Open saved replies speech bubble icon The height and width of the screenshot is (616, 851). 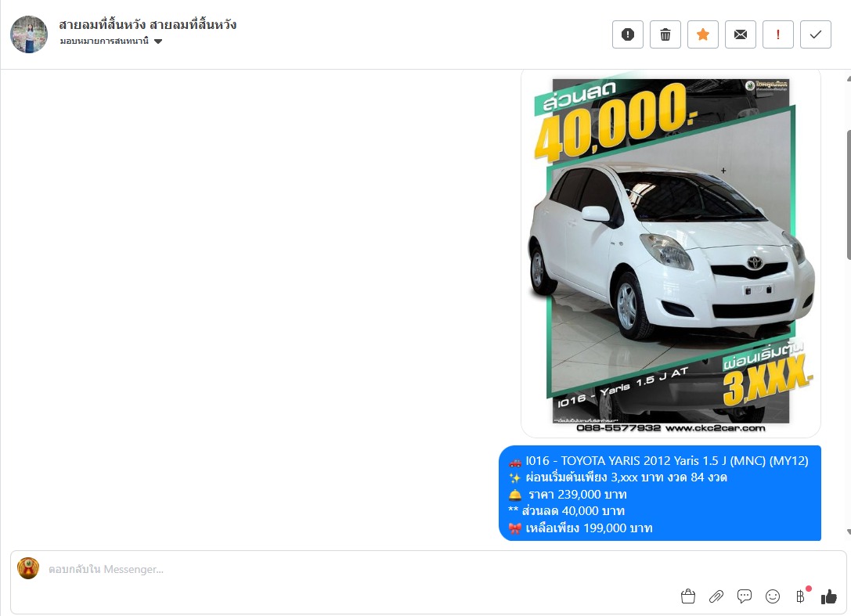pyautogui.click(x=745, y=596)
